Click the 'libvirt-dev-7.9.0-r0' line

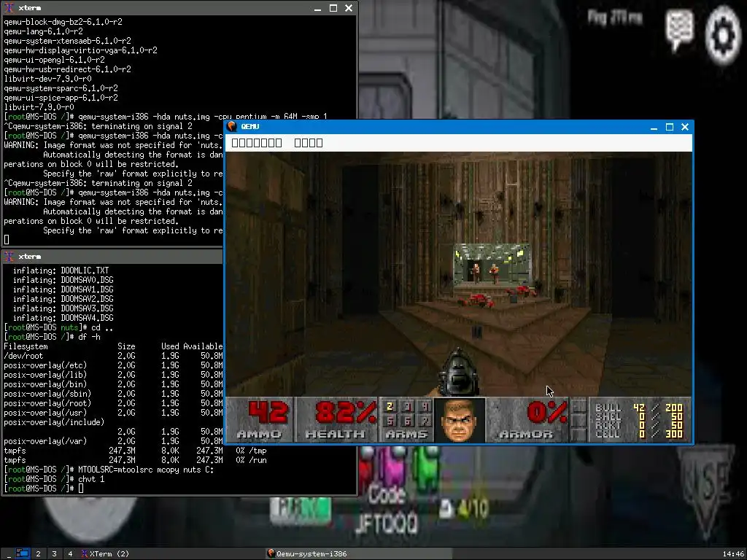(x=47, y=79)
